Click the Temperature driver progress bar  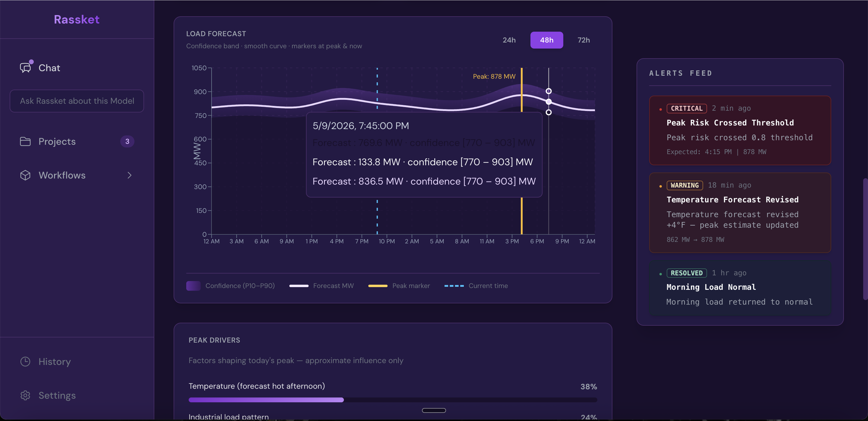click(392, 400)
